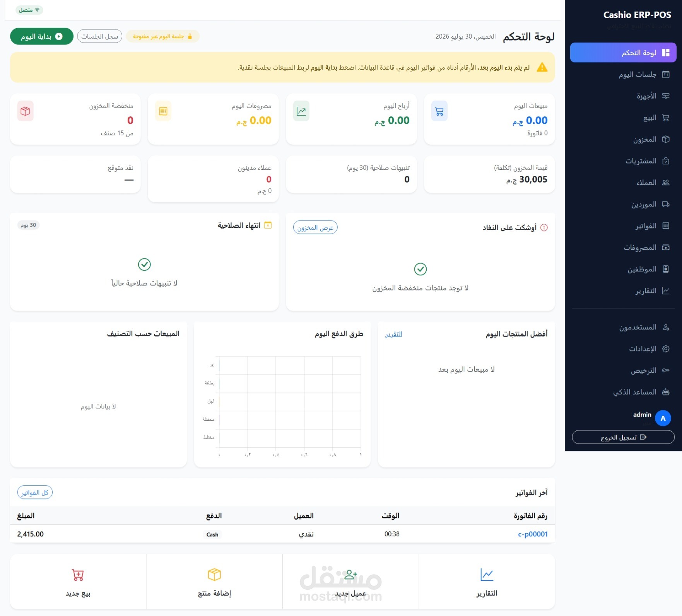Go to العملاء in the sidebar
The height and width of the screenshot is (616, 682).
(x=623, y=183)
